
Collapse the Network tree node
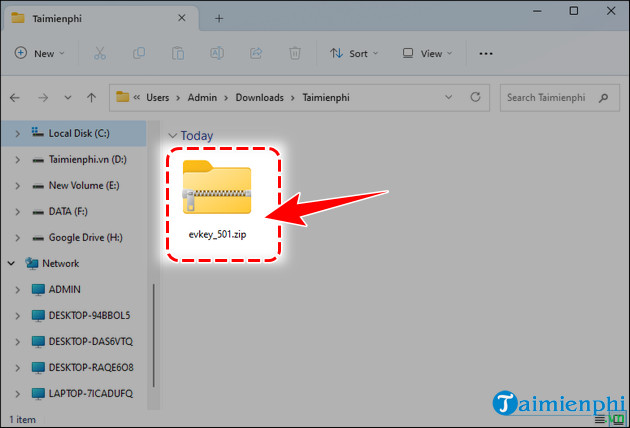coord(12,264)
